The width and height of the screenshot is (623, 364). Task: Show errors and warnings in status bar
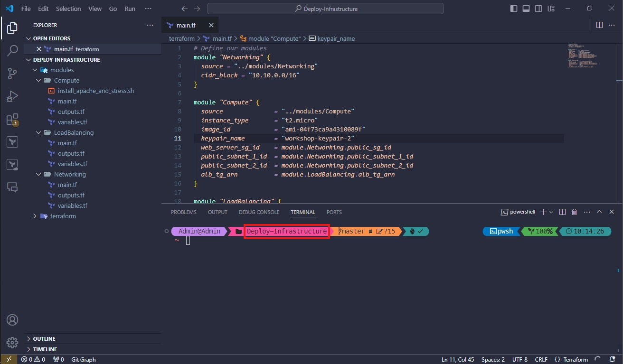tap(34, 359)
